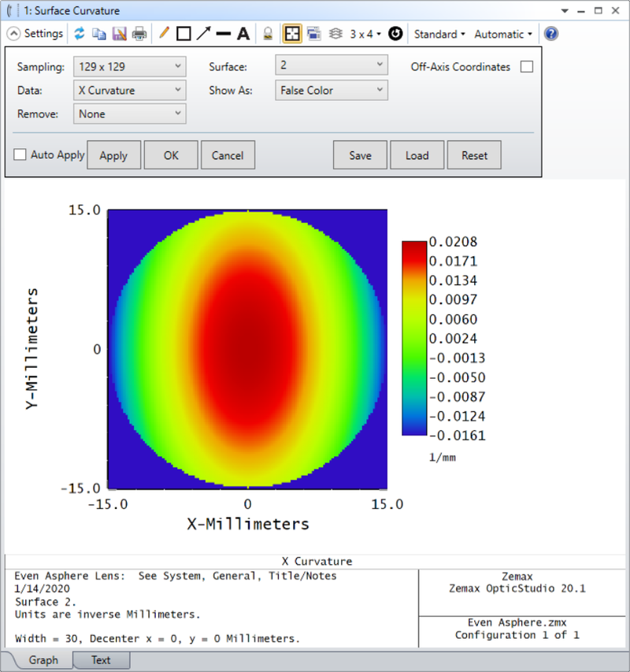
Task: Open the blue help icon
Action: pos(551,34)
